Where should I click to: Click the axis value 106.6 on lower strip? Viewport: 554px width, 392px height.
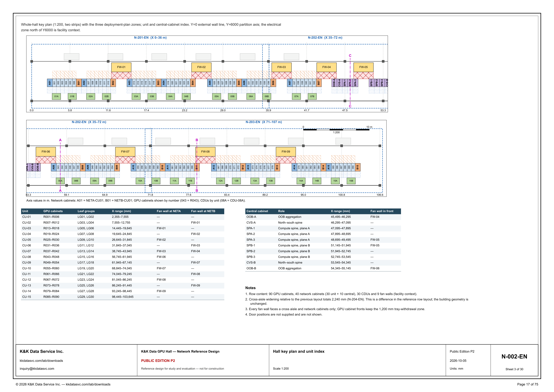(x=380, y=195)
